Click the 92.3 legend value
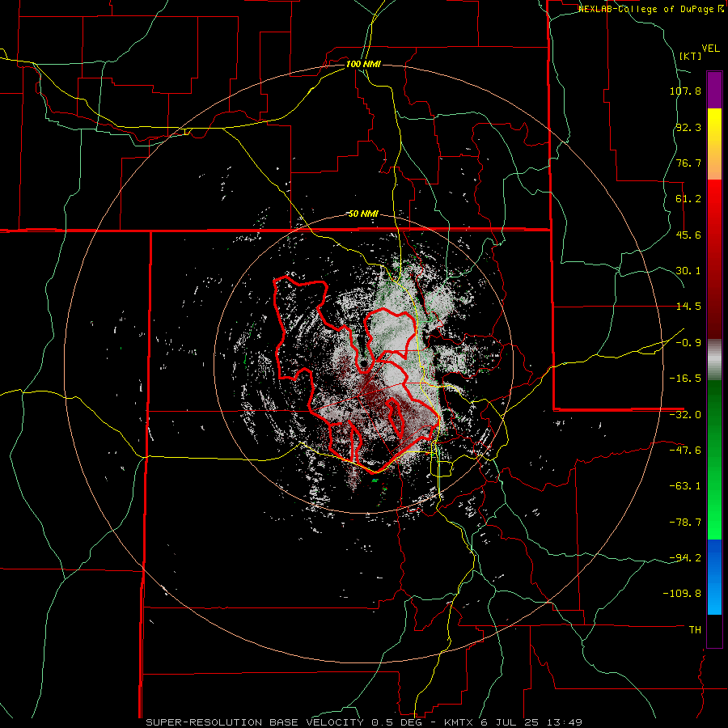 point(688,127)
